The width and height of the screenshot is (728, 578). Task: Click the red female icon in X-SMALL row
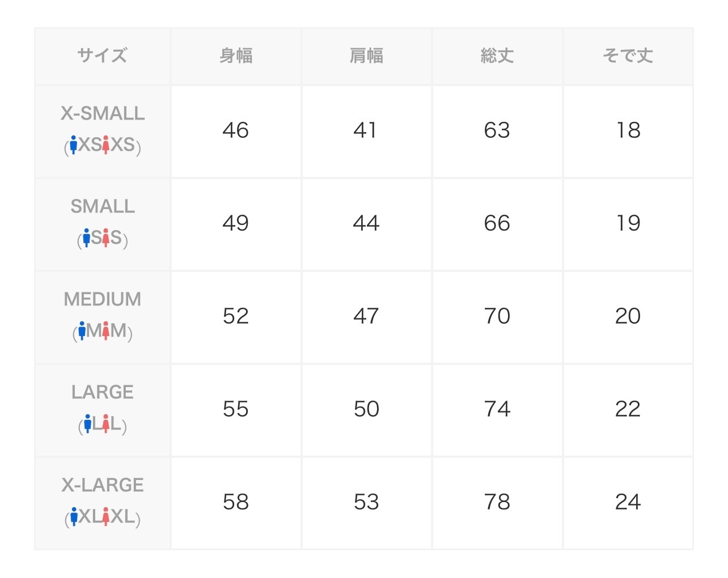105,145
